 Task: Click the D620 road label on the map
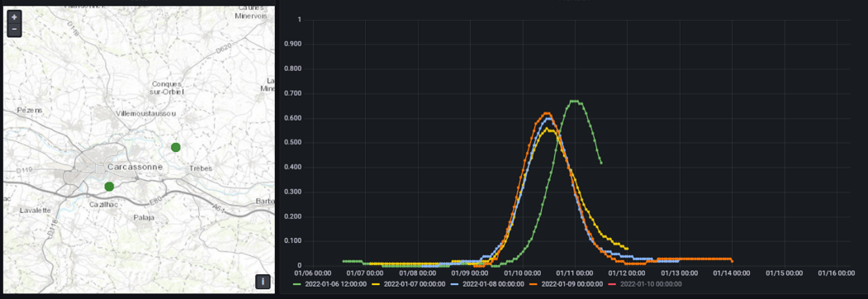click(x=224, y=50)
